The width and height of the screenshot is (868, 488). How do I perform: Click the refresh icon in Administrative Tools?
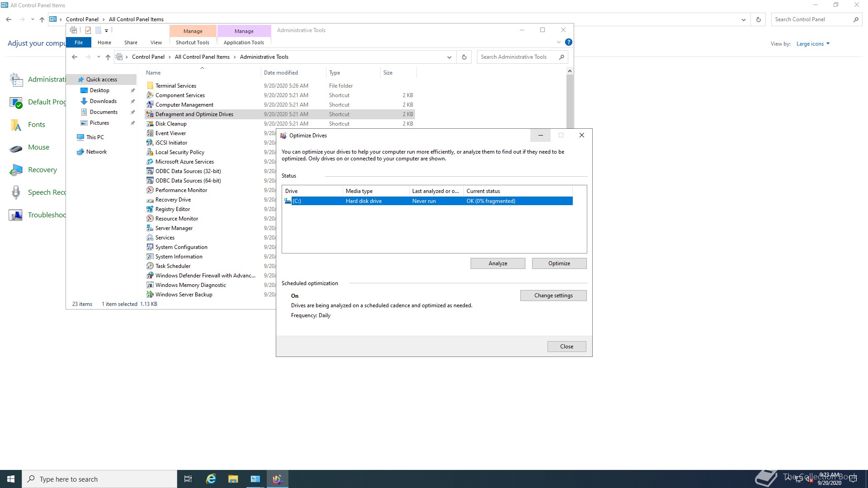(x=464, y=57)
